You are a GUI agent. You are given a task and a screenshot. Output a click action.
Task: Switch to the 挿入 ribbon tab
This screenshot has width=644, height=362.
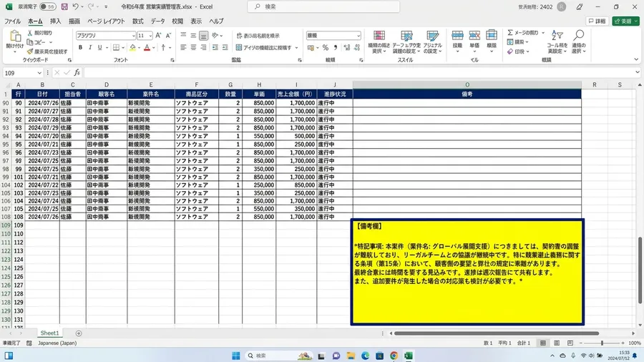pos(55,21)
